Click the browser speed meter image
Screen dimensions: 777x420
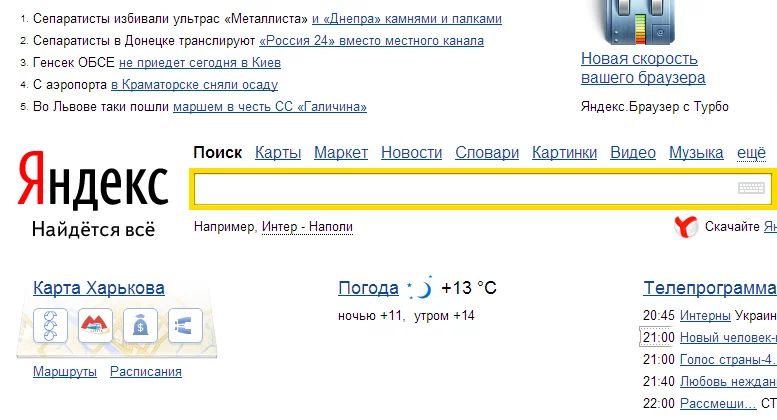click(x=638, y=22)
